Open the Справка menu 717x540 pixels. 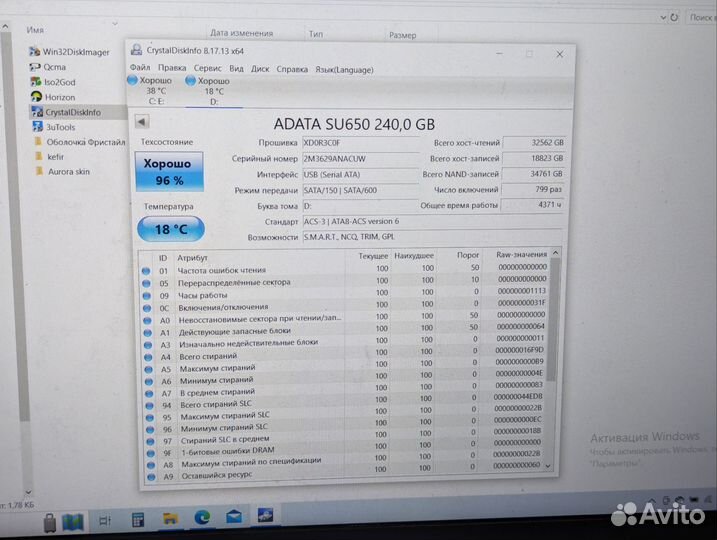(x=292, y=70)
